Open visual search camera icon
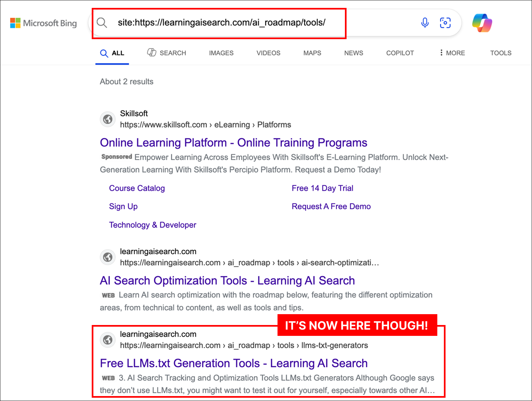532x401 pixels. tap(445, 23)
